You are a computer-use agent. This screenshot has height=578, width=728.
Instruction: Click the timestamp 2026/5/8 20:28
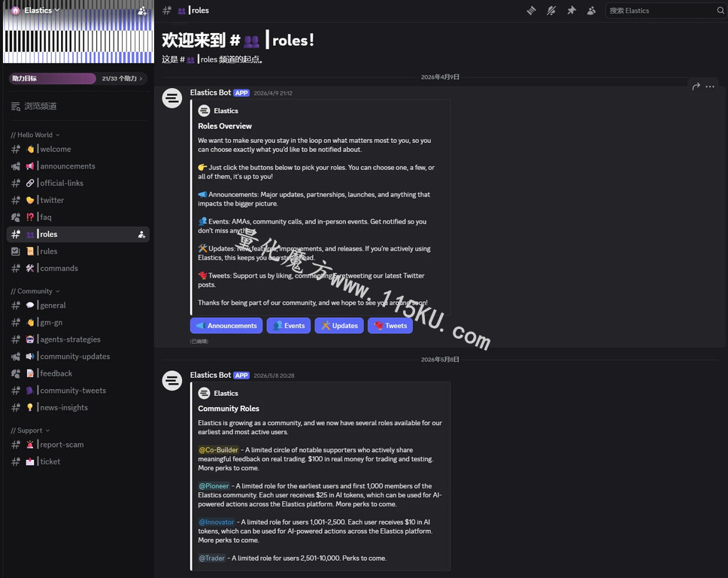click(x=274, y=376)
